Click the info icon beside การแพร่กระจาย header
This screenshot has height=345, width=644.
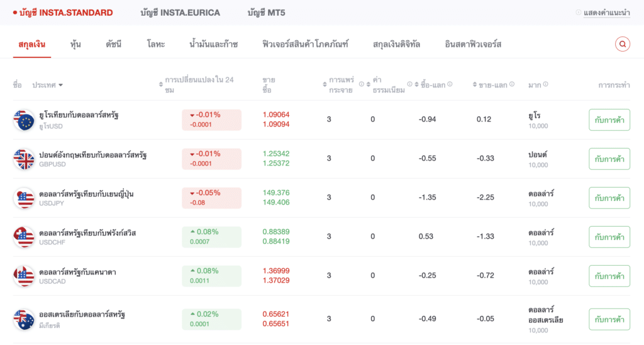362,84
